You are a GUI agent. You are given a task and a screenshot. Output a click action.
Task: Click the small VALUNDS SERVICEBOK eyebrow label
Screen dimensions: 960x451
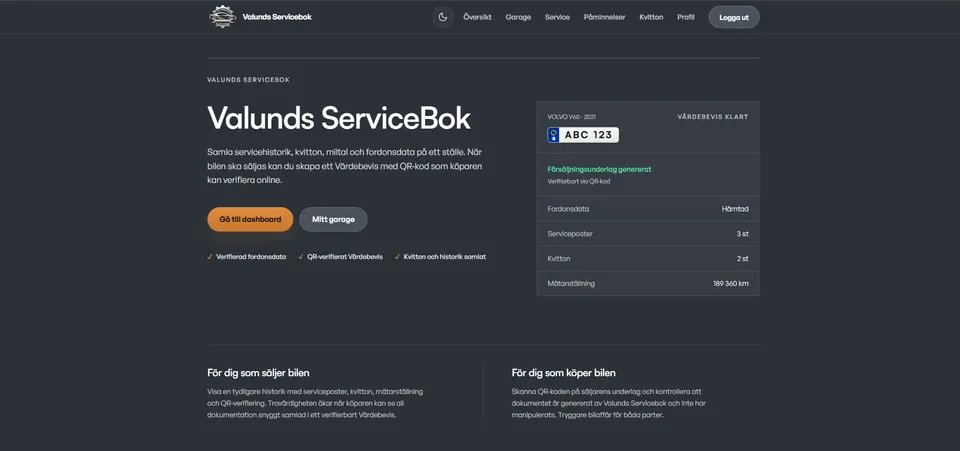click(249, 80)
